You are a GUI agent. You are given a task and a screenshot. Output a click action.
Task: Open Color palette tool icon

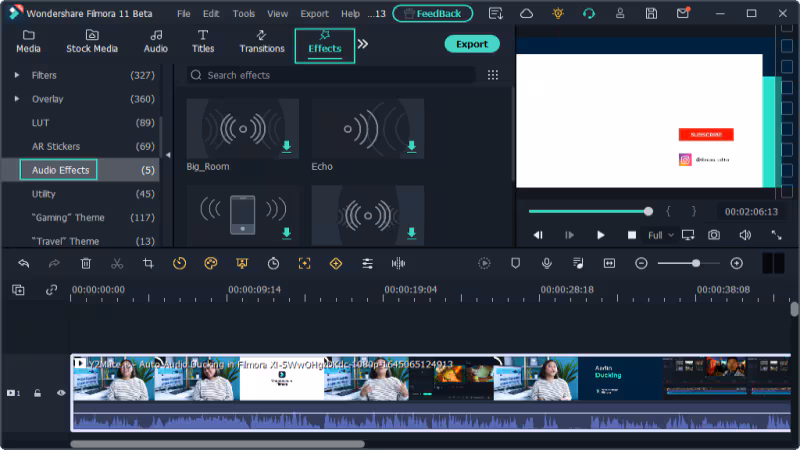click(211, 263)
